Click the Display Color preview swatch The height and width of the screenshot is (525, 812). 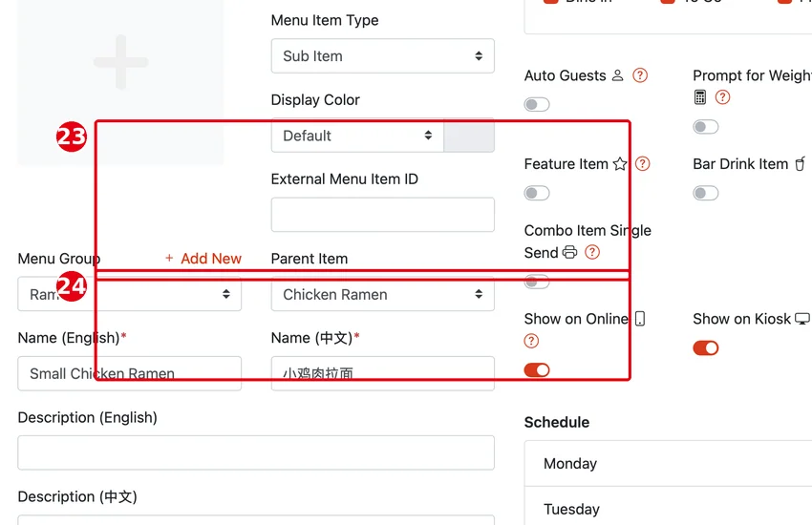coord(469,136)
